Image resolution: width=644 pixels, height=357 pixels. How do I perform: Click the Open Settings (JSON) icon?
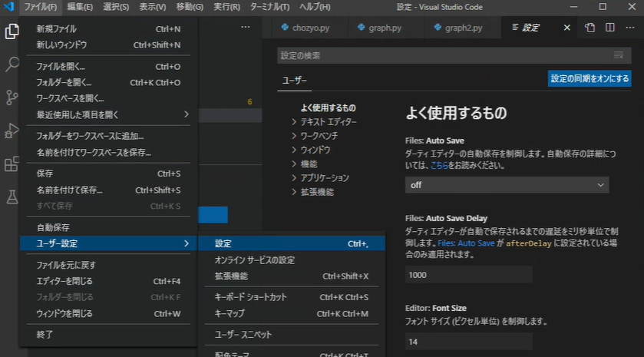[590, 28]
